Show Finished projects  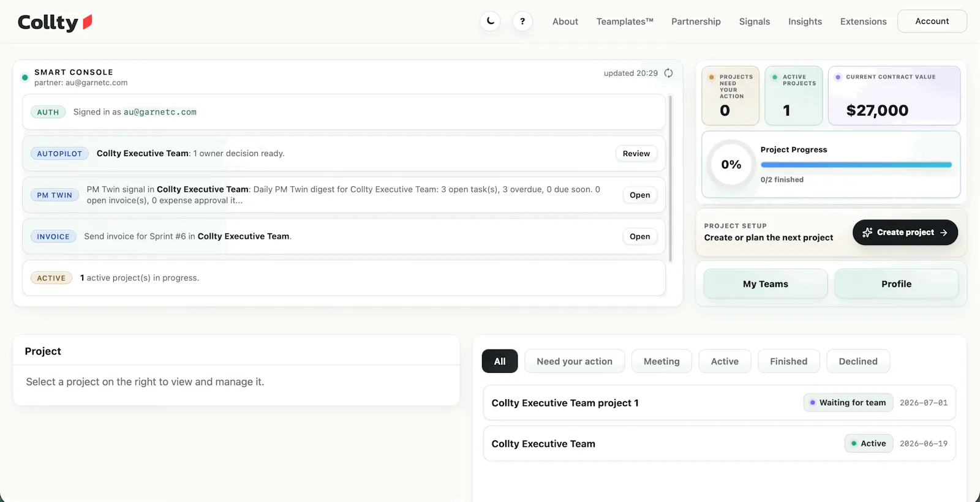[788, 361]
